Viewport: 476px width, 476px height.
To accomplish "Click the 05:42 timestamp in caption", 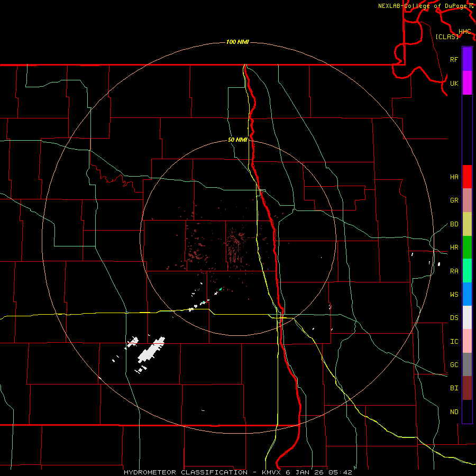I will pos(340,472).
